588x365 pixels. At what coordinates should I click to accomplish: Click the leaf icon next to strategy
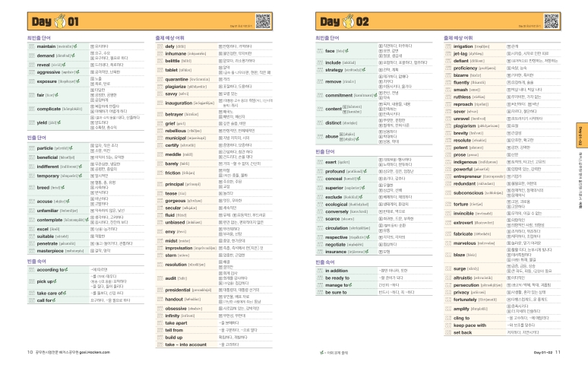point(364,70)
